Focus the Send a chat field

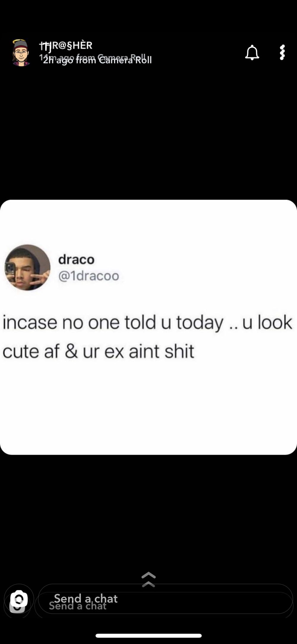pyautogui.click(x=165, y=598)
